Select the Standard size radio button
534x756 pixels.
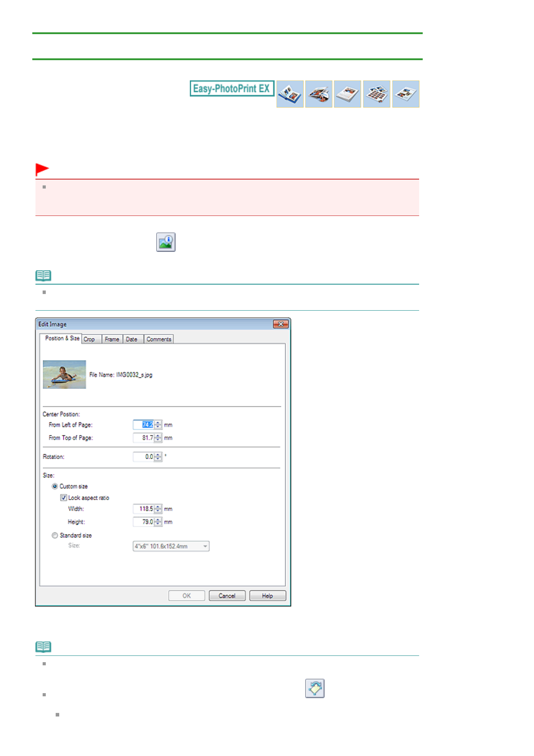[55, 535]
